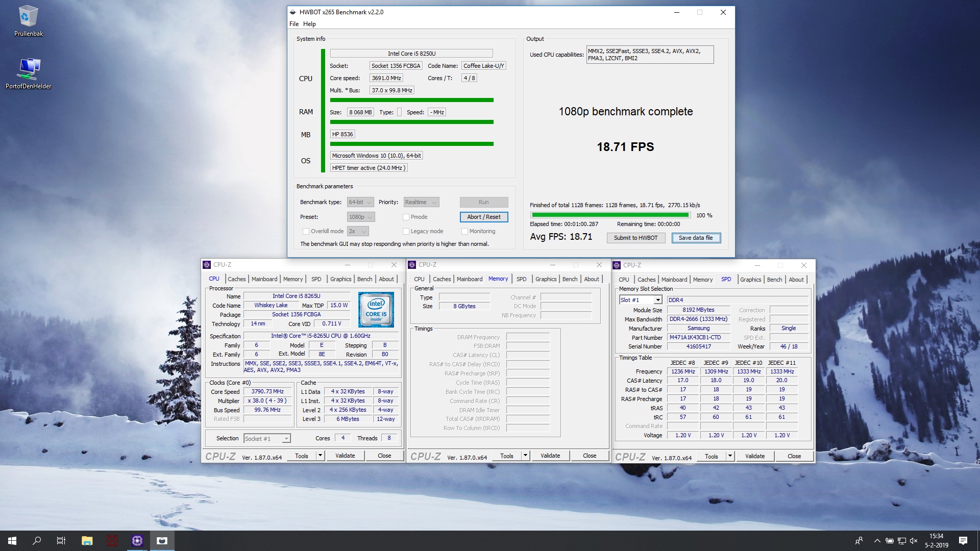This screenshot has height=551, width=980.
Task: Click the Abort / Reset button
Action: [x=484, y=217]
